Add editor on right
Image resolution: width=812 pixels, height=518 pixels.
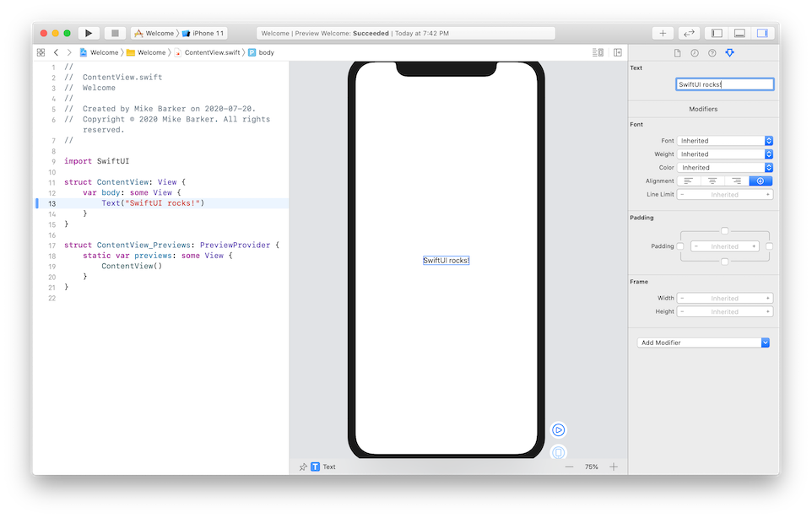[x=618, y=52]
